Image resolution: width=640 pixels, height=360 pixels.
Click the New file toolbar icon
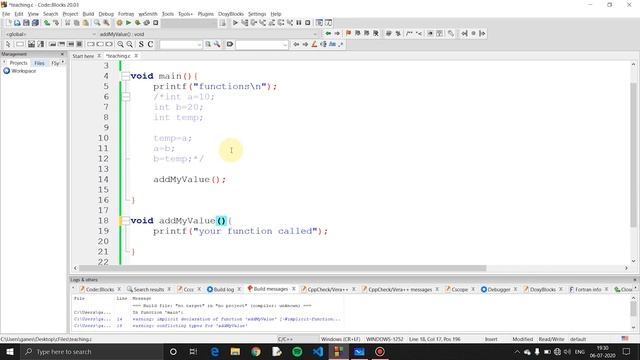pyautogui.click(x=8, y=23)
